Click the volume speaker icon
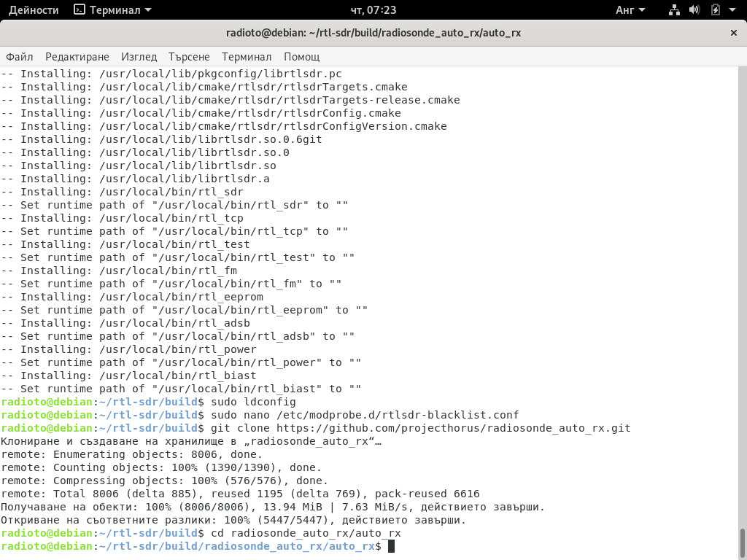 [694, 9]
